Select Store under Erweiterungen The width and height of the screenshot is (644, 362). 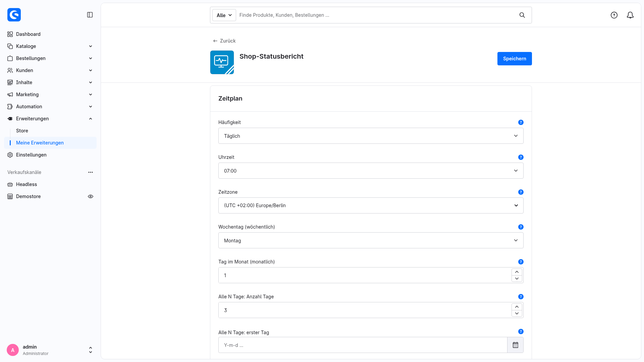[x=22, y=131]
